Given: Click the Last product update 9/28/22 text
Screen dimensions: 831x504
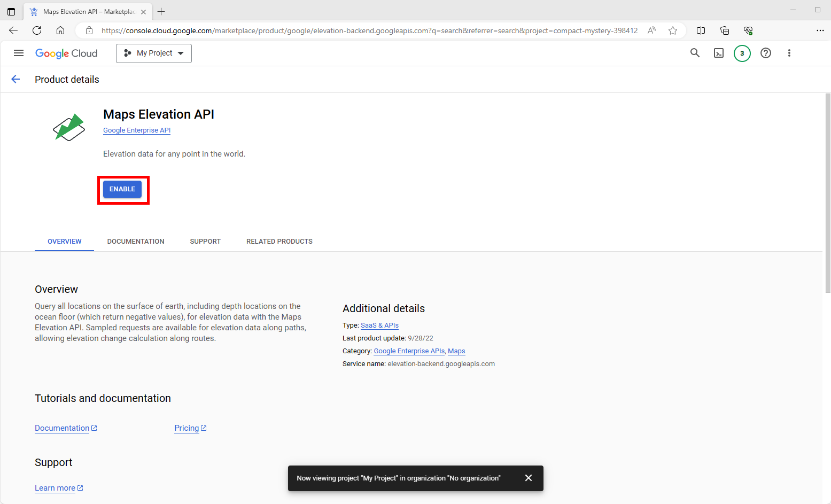Looking at the screenshot, I should coord(387,338).
